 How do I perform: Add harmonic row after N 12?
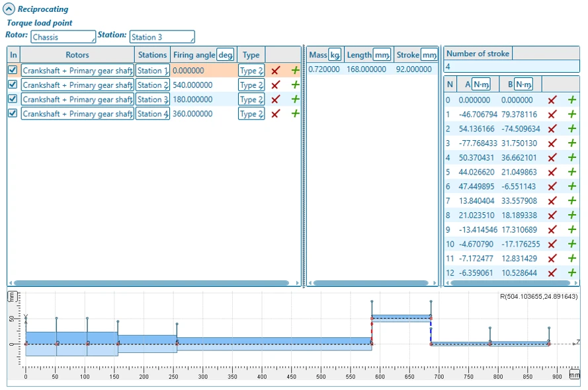click(x=572, y=273)
